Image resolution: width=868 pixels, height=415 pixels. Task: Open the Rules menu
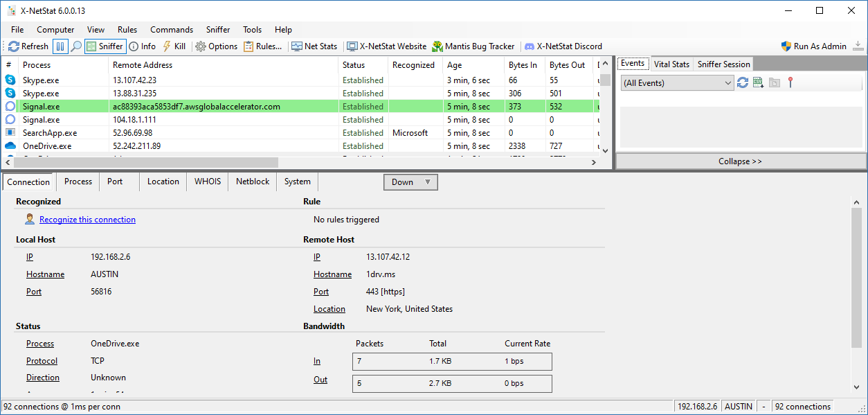[x=127, y=30]
